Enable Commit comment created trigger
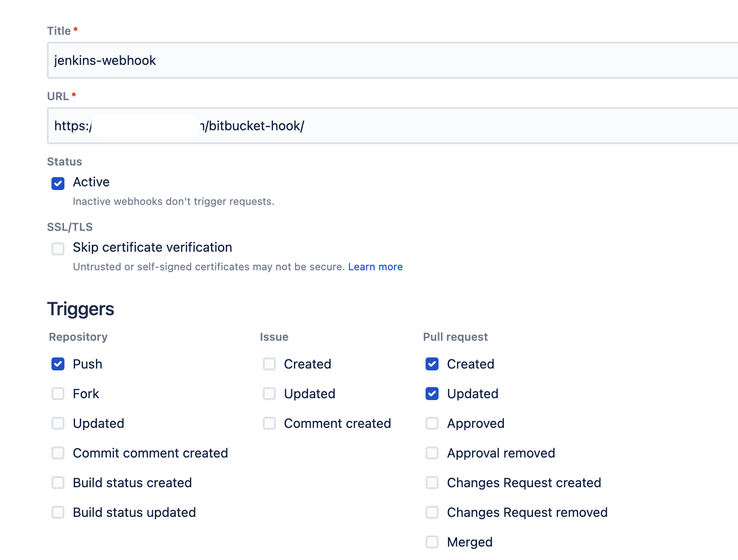This screenshot has height=560, width=738. [58, 453]
